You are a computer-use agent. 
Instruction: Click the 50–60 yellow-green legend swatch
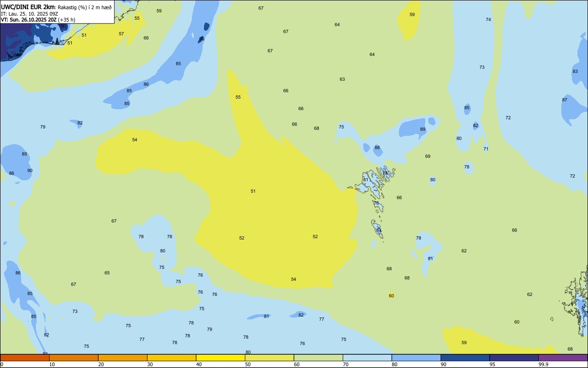pyautogui.click(x=269, y=357)
